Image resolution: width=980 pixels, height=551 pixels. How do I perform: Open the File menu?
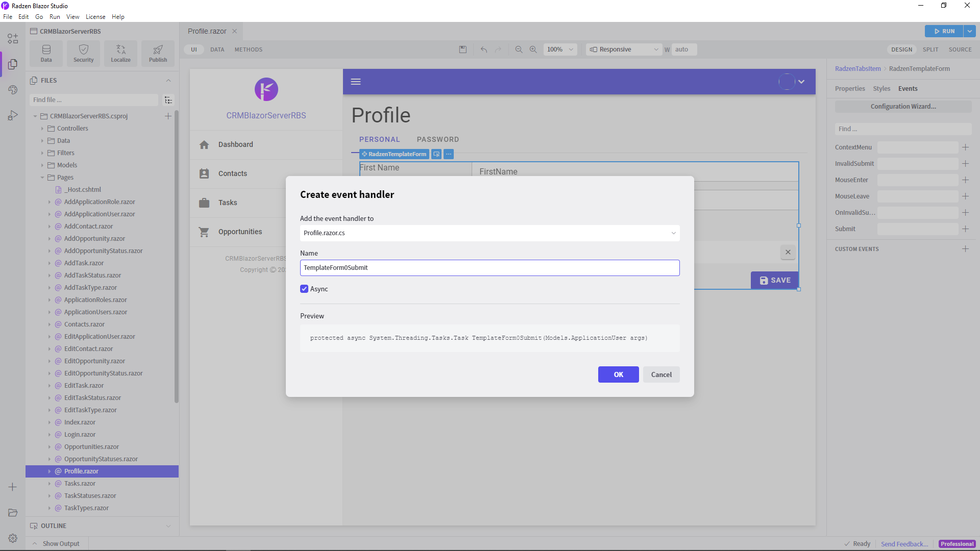[x=8, y=17]
